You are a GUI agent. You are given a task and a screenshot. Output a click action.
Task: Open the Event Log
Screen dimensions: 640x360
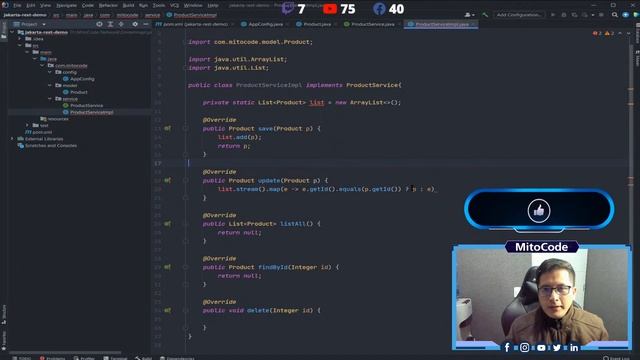point(617,358)
